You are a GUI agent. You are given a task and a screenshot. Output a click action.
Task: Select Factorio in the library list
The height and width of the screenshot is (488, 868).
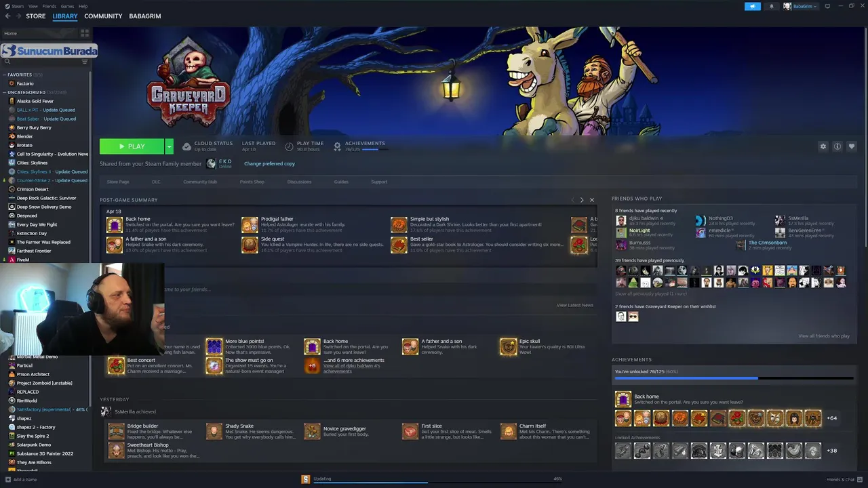point(25,83)
